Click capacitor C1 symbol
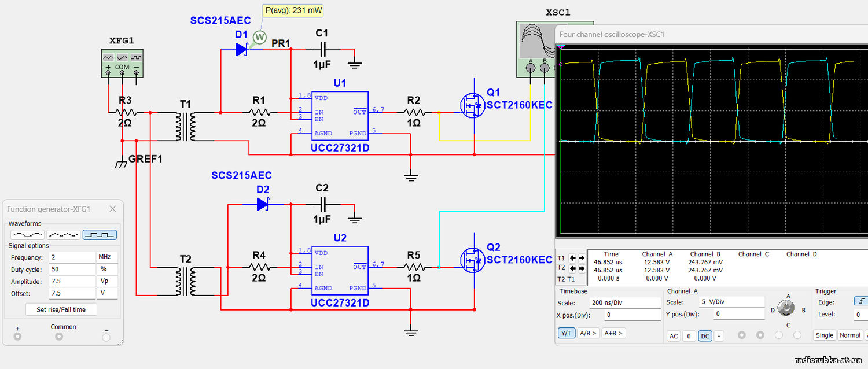Image resolution: width=868 pixels, height=369 pixels. click(x=322, y=50)
